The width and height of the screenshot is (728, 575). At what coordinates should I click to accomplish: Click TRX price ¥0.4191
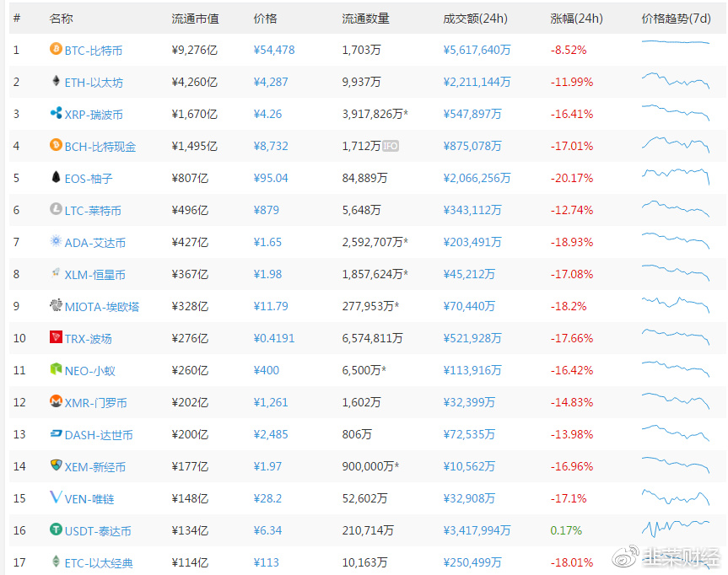[x=274, y=338]
